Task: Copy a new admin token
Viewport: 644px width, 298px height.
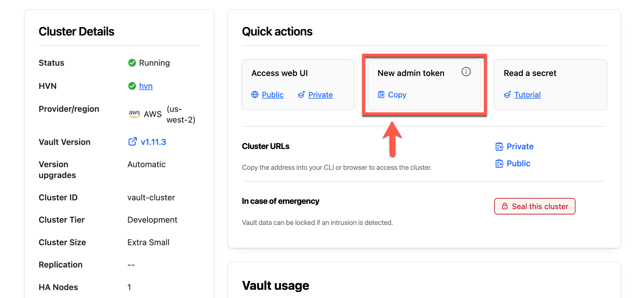Action: pyautogui.click(x=397, y=94)
